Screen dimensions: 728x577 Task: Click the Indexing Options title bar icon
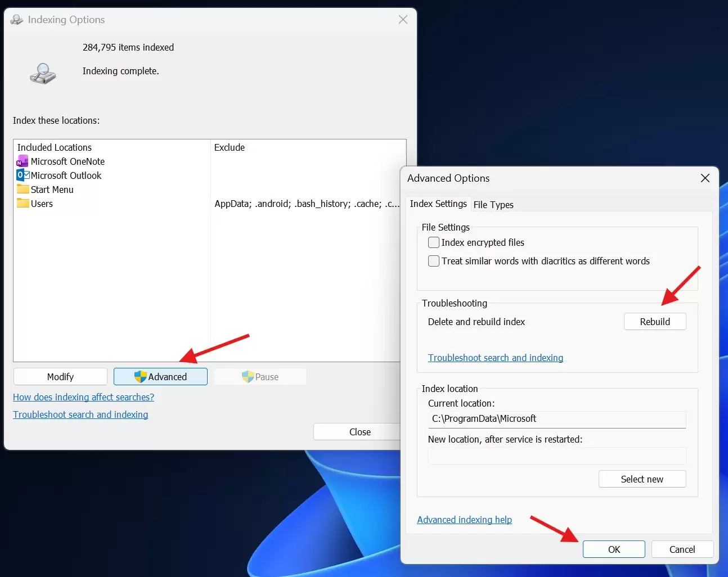pyautogui.click(x=16, y=19)
